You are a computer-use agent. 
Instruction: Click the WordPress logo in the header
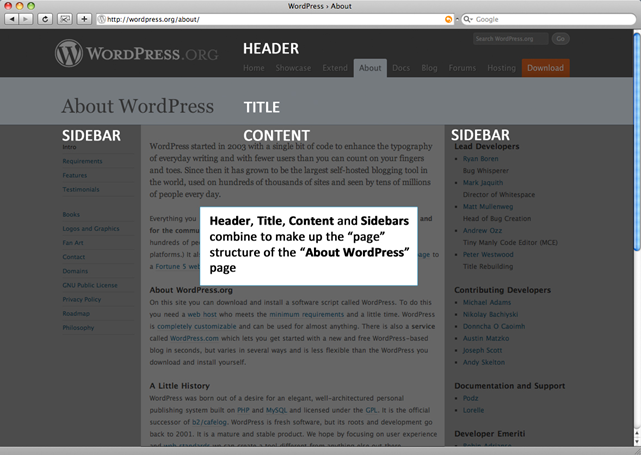pyautogui.click(x=136, y=53)
